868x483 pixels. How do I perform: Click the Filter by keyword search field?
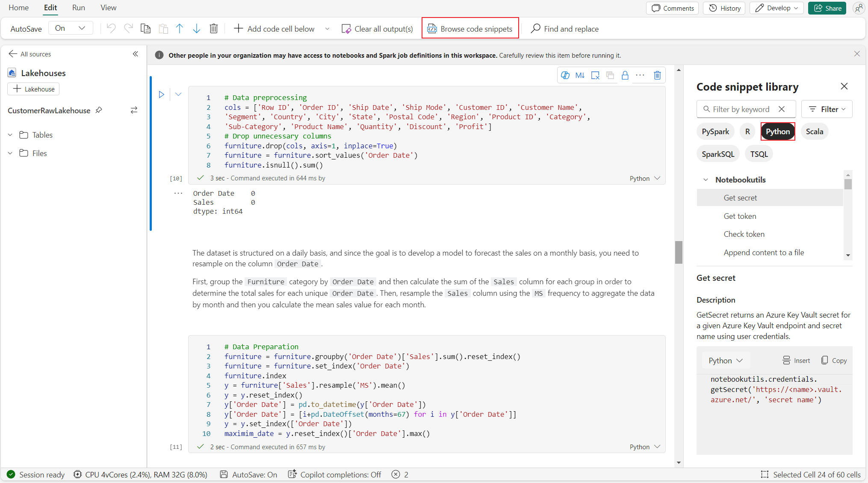tap(741, 109)
